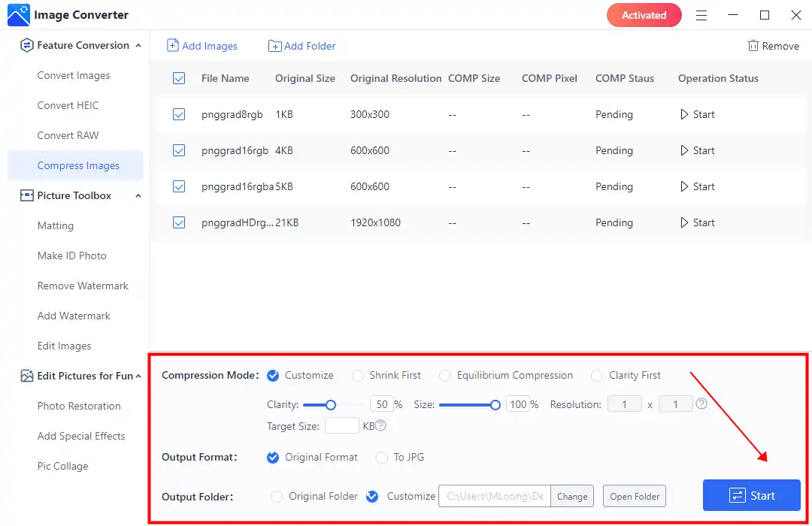812x526 pixels.
Task: Open Matting in the sidebar
Action: tap(56, 225)
